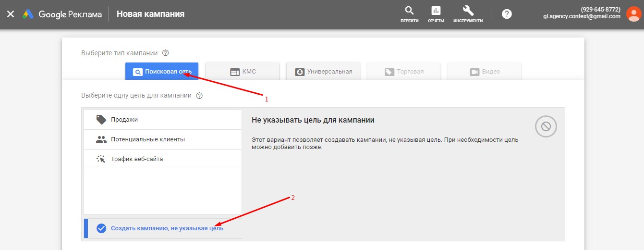Click the no-goal circle icon in description panel
This screenshot has width=644, height=250.
pyautogui.click(x=546, y=127)
